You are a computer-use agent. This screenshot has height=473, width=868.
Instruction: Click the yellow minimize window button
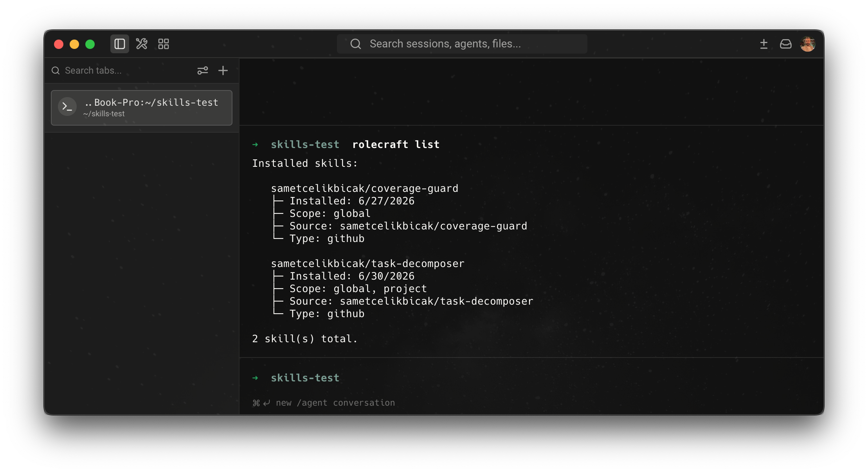(x=74, y=44)
